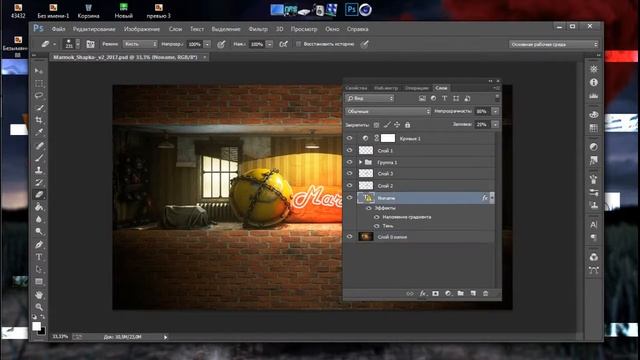The image size is (640, 360).
Task: Toggle visibility of Наложение градиента effect
Action: click(376, 217)
